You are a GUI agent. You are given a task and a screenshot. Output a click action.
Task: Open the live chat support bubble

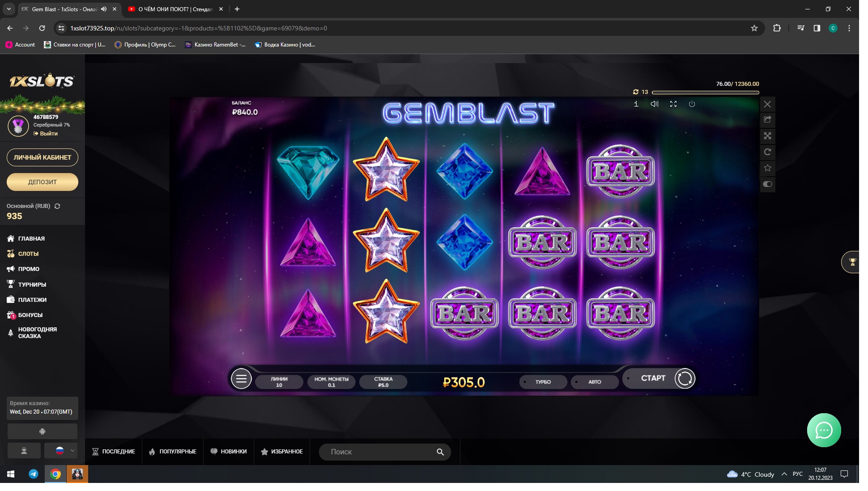point(824,430)
